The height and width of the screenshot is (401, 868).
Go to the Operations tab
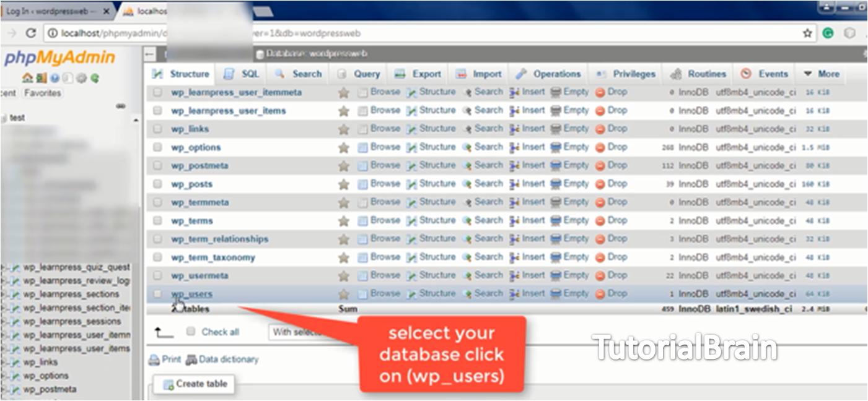[549, 74]
